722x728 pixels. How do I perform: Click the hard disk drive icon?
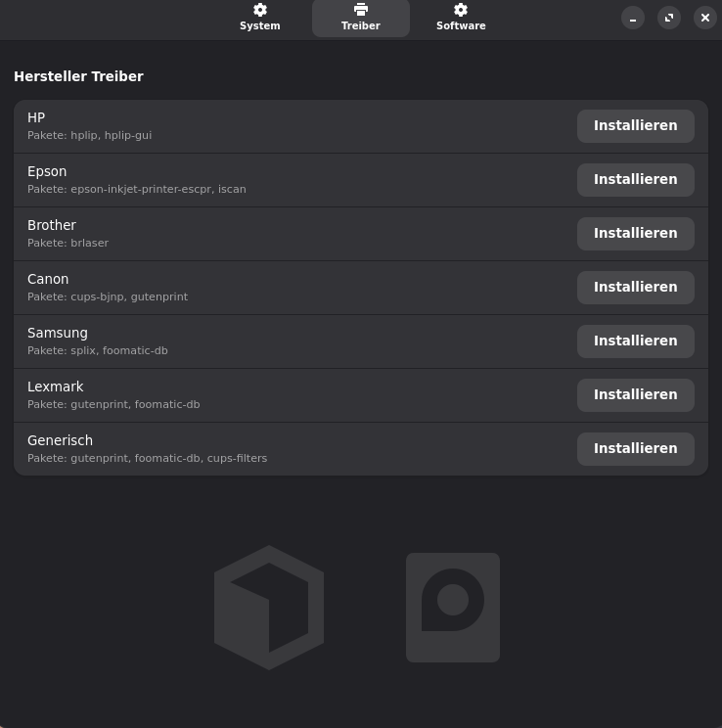click(453, 608)
